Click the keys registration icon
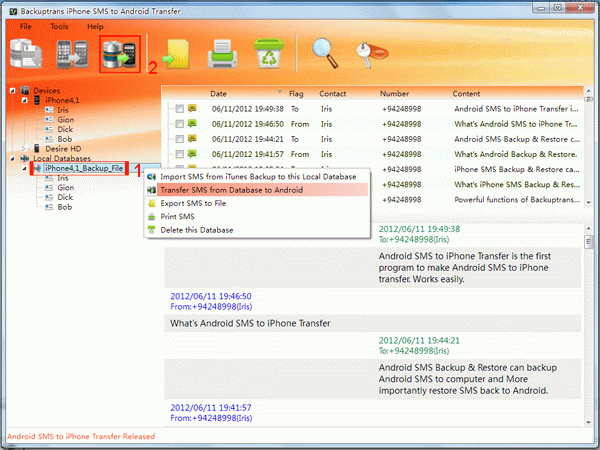Image resolution: width=600 pixels, height=450 pixels. click(372, 55)
